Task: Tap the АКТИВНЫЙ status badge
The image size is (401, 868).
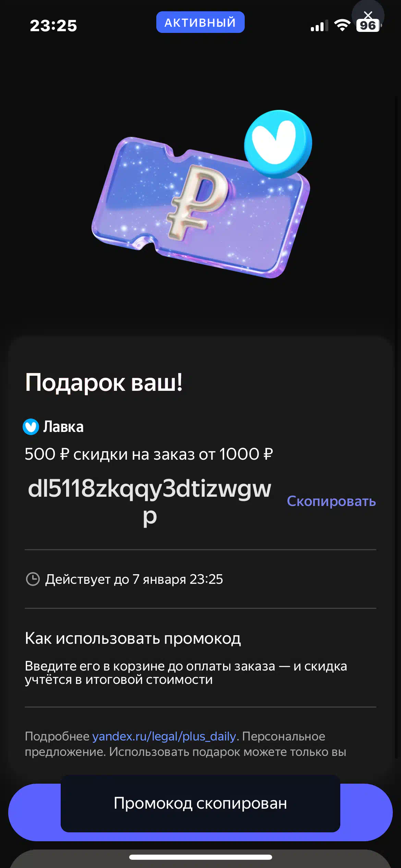Action: tap(200, 22)
